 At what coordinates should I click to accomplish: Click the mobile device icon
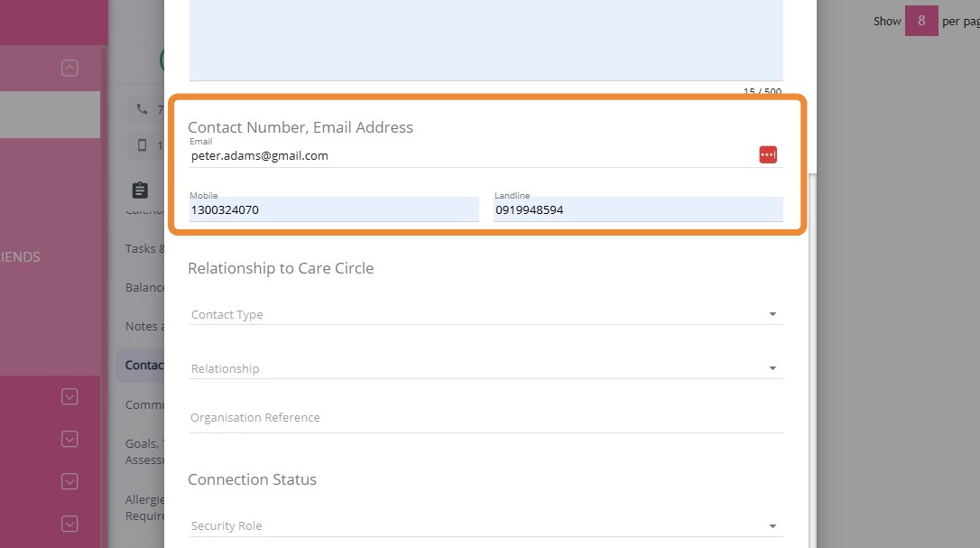(x=142, y=144)
